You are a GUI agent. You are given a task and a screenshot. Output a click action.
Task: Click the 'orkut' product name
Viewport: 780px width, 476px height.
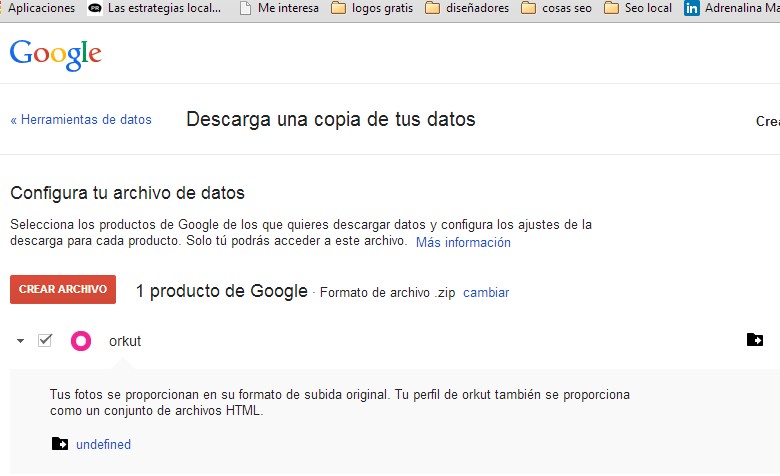125,341
